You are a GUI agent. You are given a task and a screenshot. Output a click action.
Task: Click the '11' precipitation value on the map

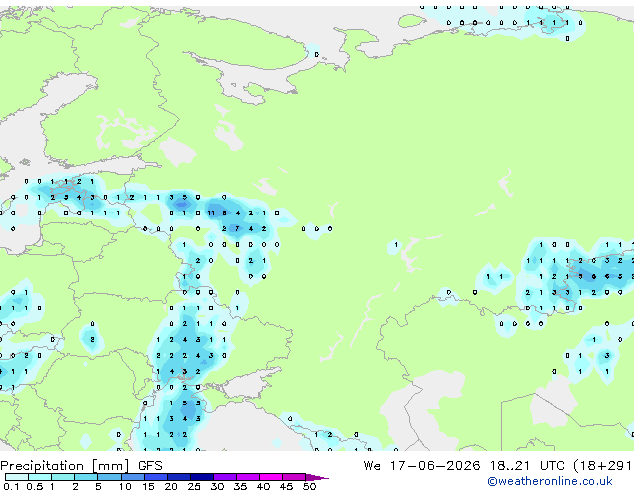pyautogui.click(x=211, y=213)
